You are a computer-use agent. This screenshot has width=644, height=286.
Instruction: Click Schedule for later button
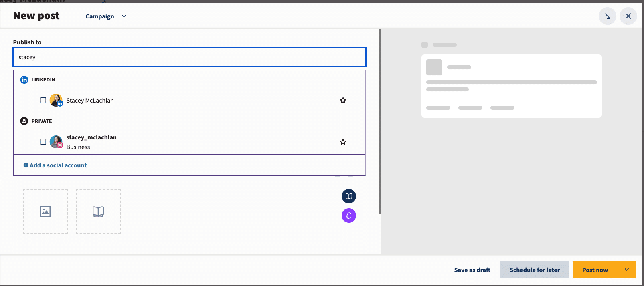coord(535,270)
